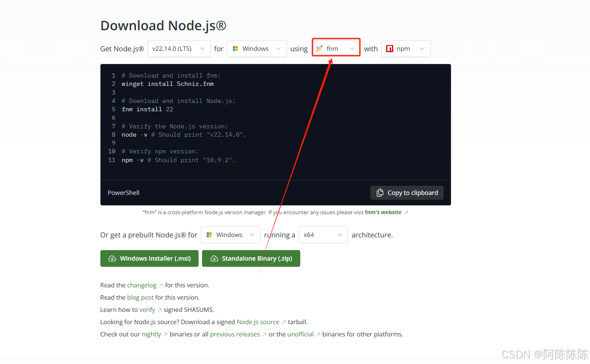Click the Copy to clipboard button
The width and height of the screenshot is (590, 364).
407,193
